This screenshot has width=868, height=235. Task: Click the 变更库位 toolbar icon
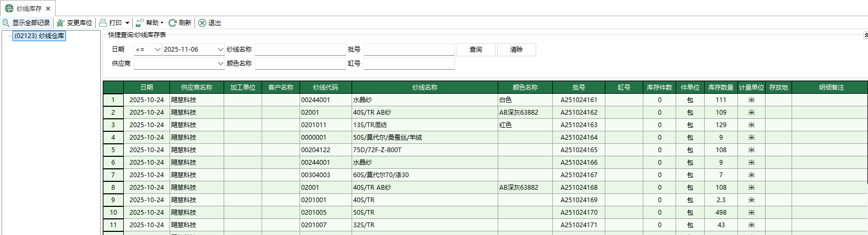pos(61,23)
